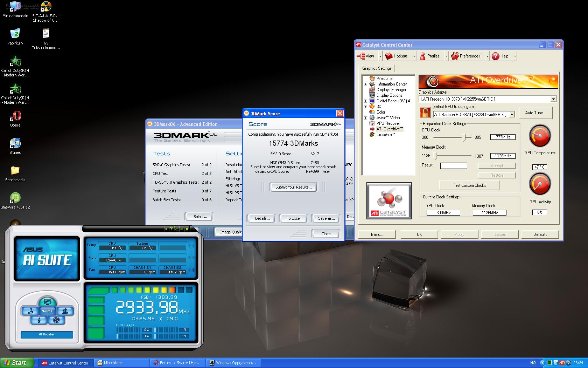
Task: Open the Papirkurv recycle bin icon
Action: (x=15, y=37)
